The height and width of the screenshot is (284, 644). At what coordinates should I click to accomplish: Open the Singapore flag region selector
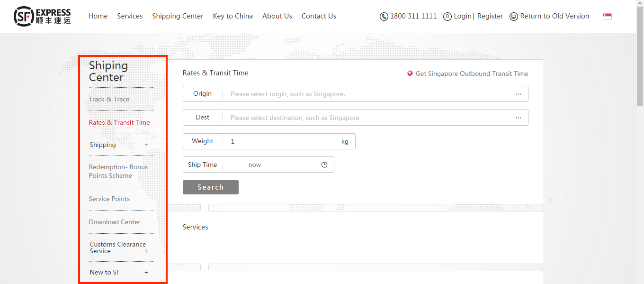[607, 16]
